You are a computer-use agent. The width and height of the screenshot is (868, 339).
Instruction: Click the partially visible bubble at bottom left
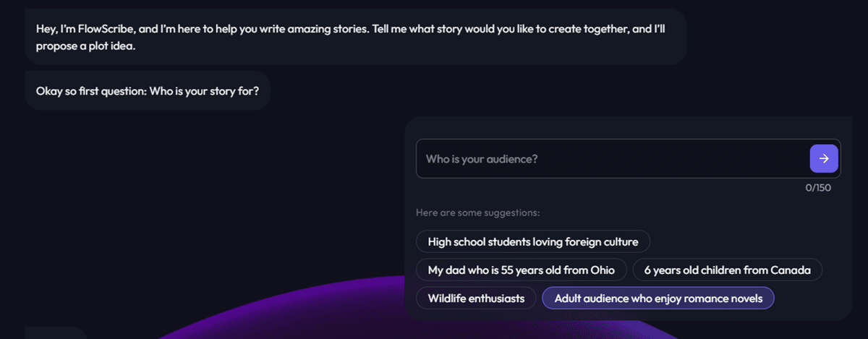[x=56, y=332]
